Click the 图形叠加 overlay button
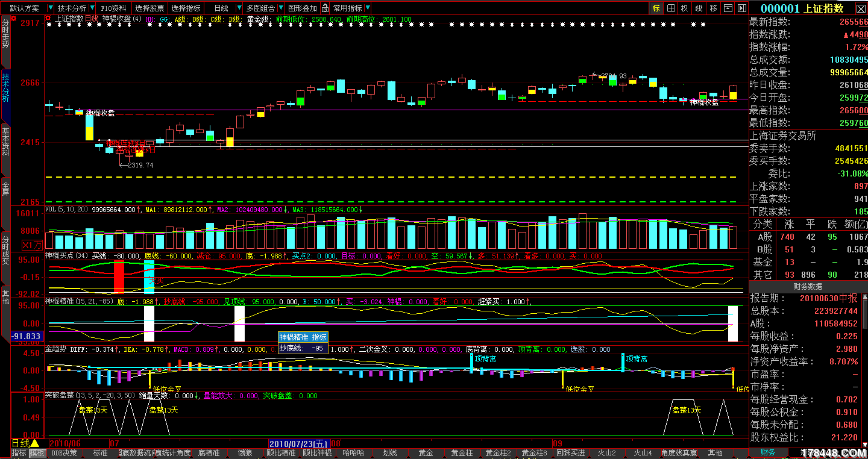The height and width of the screenshot is (459, 868). [x=303, y=8]
